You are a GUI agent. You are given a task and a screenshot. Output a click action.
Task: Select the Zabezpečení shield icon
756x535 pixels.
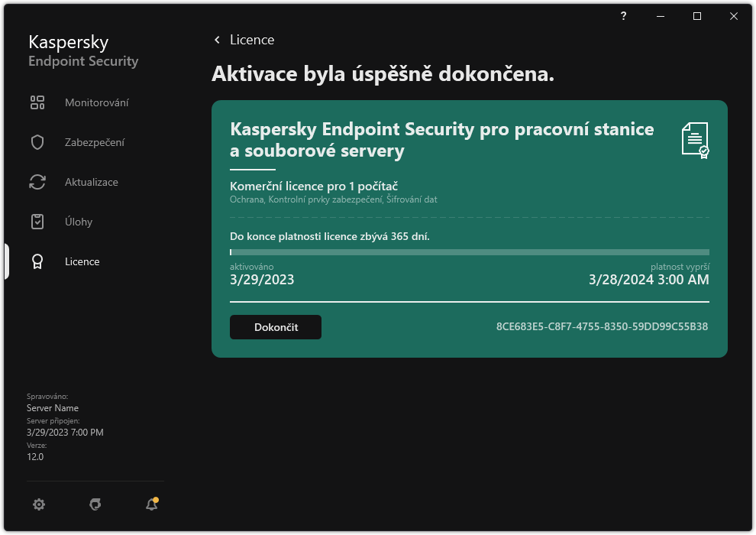tap(37, 142)
